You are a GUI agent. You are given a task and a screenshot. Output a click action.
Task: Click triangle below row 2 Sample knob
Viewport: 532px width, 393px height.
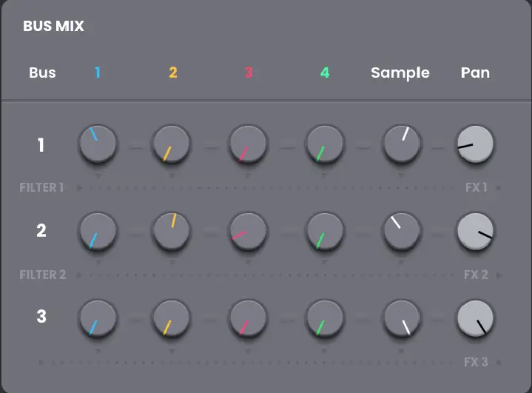(401, 262)
